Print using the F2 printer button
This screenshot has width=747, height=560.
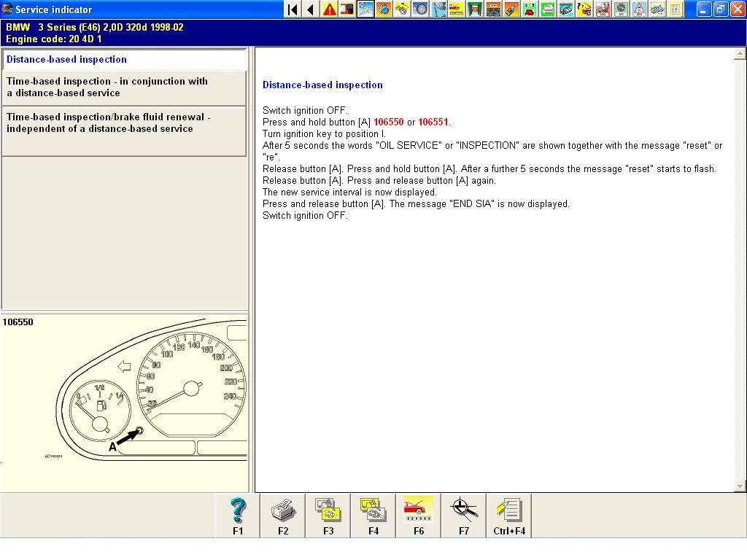[283, 516]
